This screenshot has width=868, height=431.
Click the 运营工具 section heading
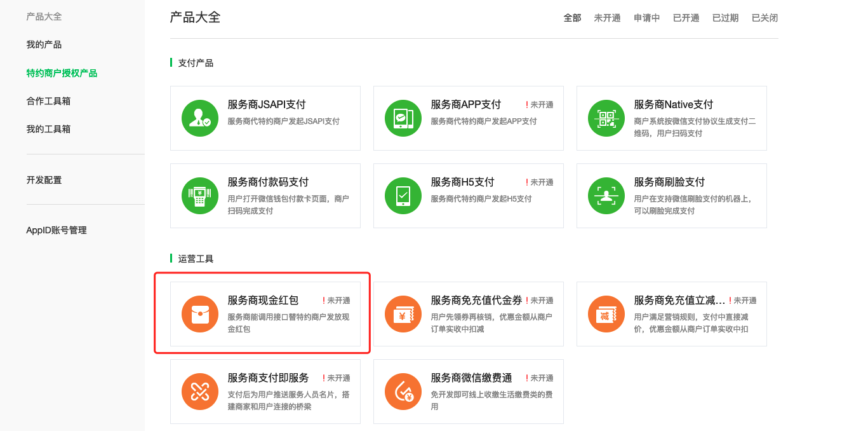coord(196,259)
